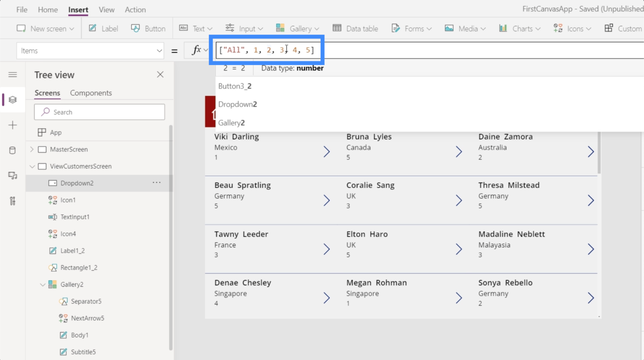Click the arrow next to Megan Rohman

click(x=459, y=298)
